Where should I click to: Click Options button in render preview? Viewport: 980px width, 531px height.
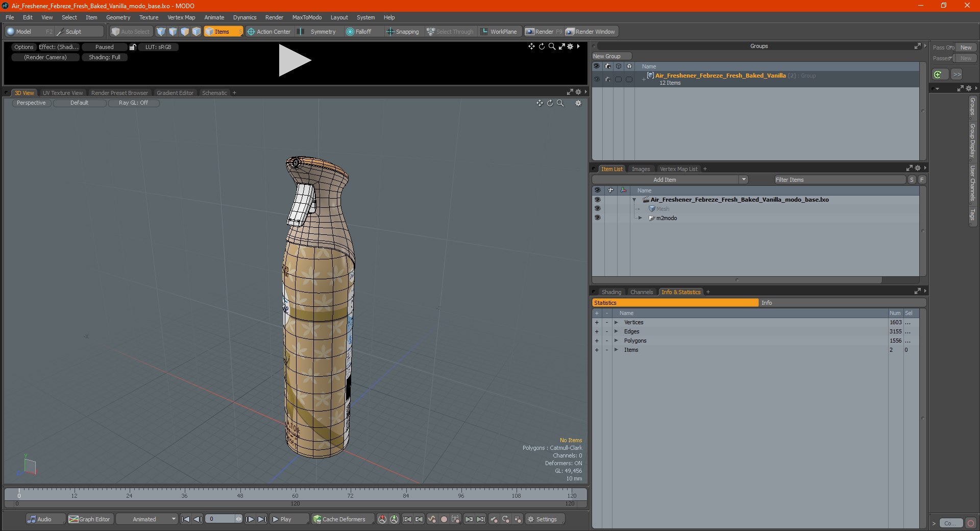23,47
